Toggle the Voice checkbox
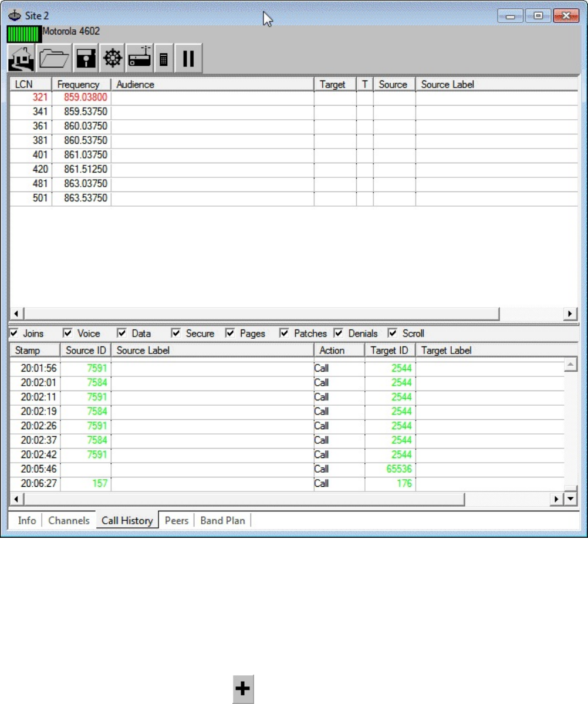This screenshot has width=588, height=704. click(x=67, y=333)
